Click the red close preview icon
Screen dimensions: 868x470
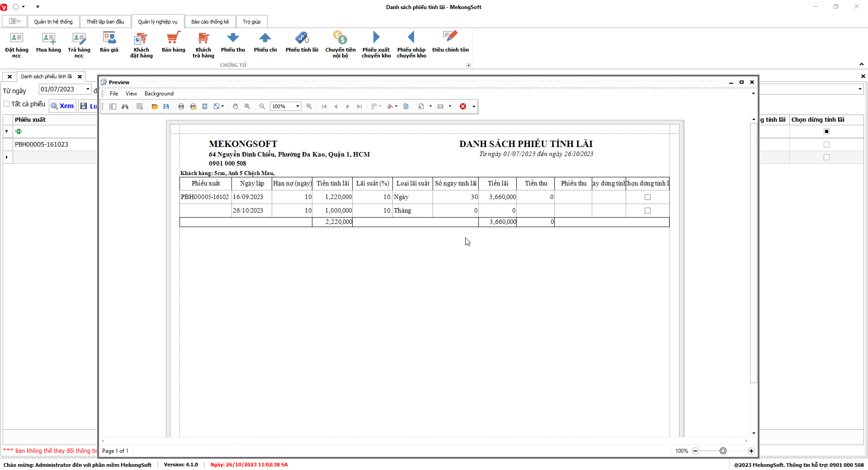[x=463, y=106]
